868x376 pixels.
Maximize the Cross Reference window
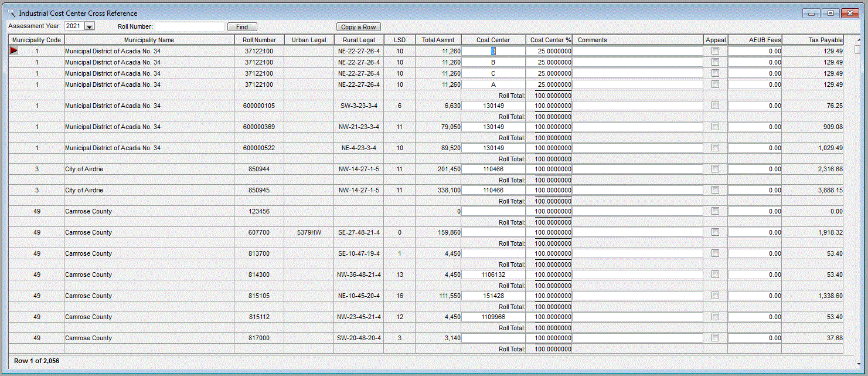click(830, 13)
